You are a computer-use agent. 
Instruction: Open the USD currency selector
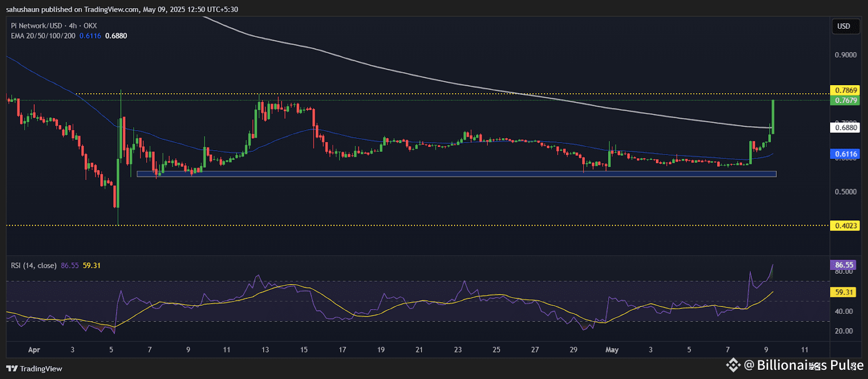coord(844,26)
